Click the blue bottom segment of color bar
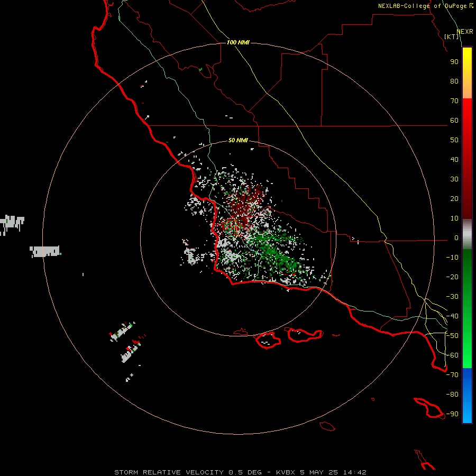 [467, 396]
